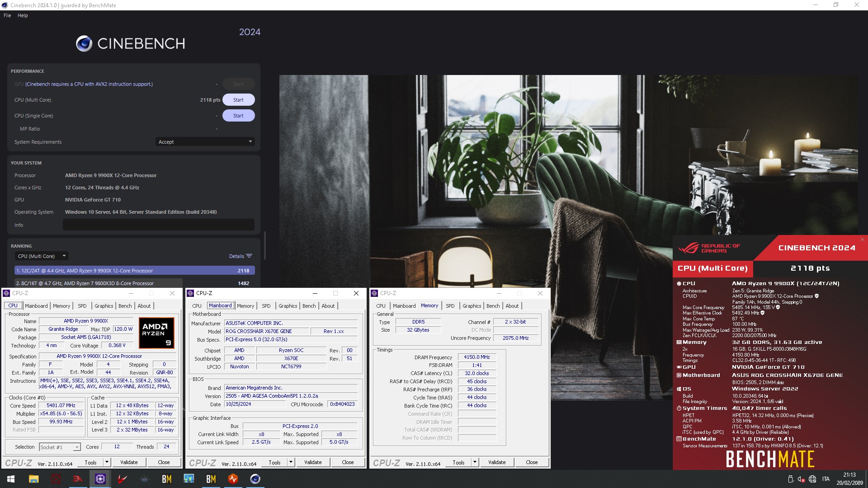Click Tools button in Memory CPU-Z window
The width and height of the screenshot is (868, 488).
pos(458,462)
